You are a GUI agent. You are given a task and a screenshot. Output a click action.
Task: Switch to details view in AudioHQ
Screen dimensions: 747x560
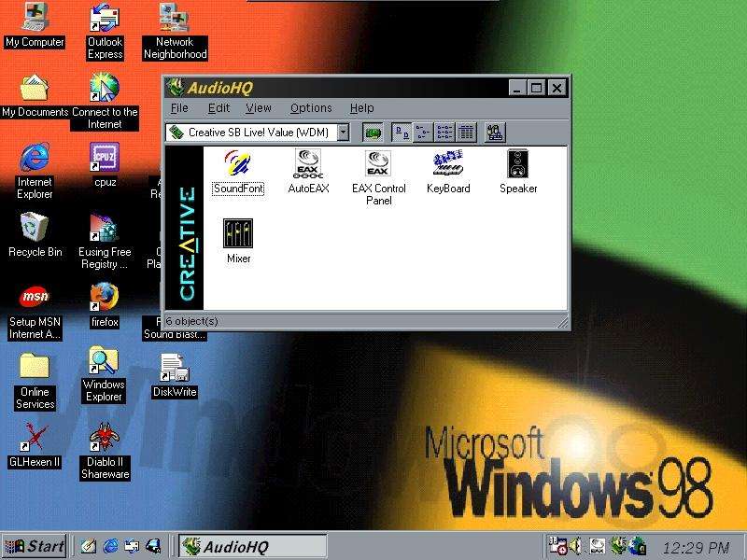466,133
